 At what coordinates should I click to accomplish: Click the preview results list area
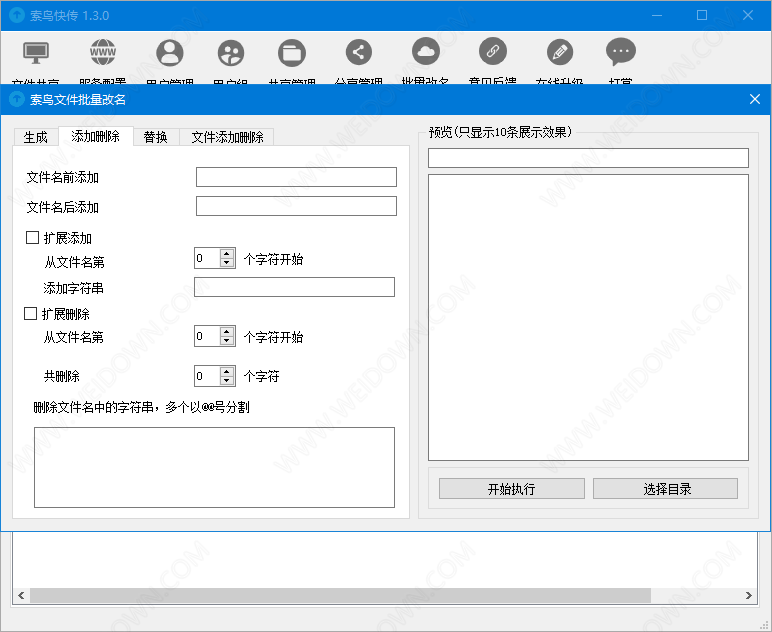588,317
